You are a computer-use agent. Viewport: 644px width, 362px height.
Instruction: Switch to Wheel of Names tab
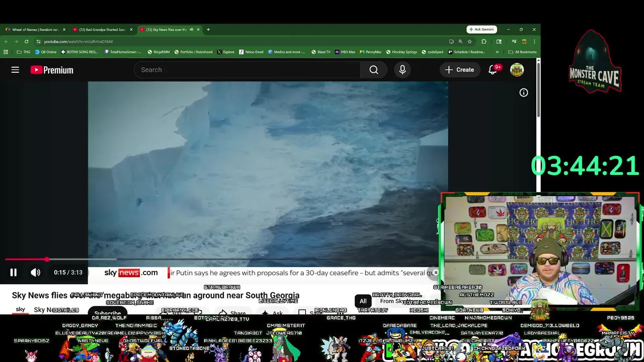[35, 30]
